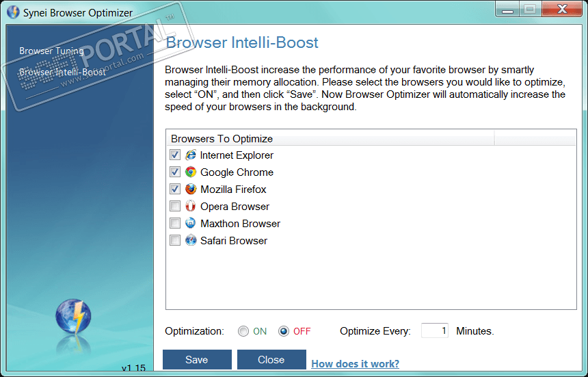Check the Opera Browser checkbox
588x377 pixels.
(175, 207)
